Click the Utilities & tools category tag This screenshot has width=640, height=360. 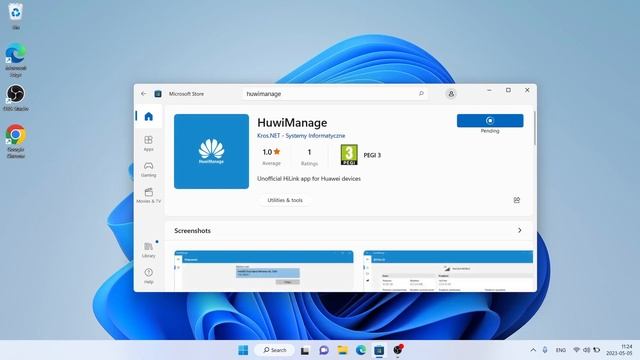tap(285, 200)
